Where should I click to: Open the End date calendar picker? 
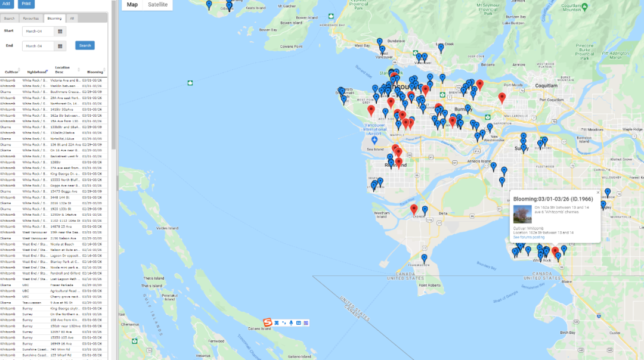60,46
